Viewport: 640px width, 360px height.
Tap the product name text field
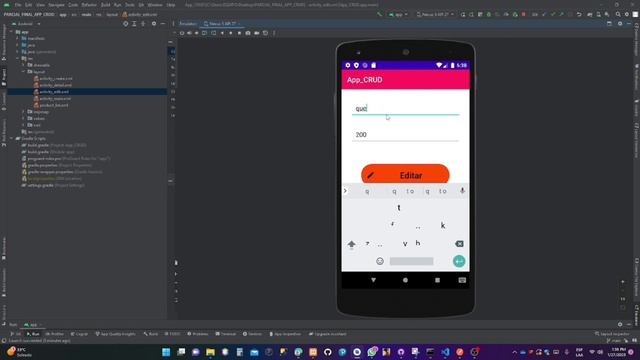pyautogui.click(x=405, y=109)
